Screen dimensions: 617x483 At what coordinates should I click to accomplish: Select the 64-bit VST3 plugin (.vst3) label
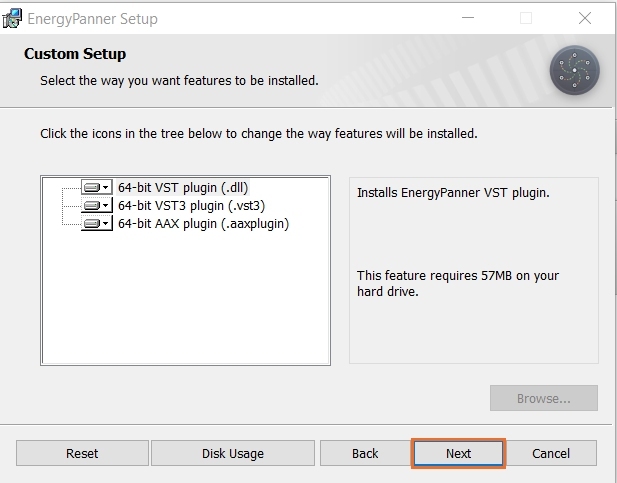click(190, 205)
